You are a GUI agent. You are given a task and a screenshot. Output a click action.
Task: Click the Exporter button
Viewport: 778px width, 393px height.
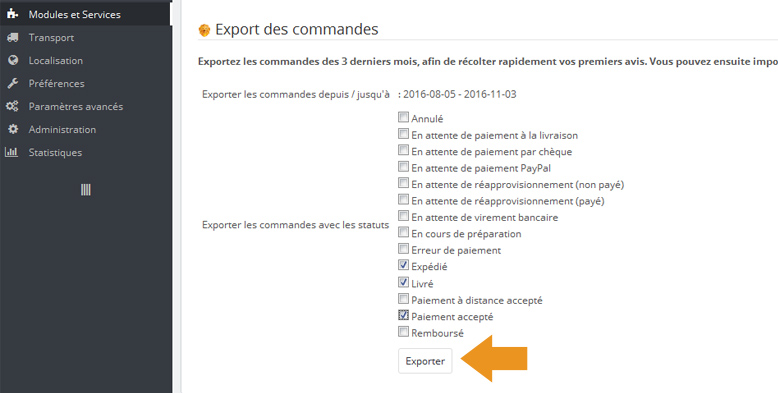click(x=425, y=361)
